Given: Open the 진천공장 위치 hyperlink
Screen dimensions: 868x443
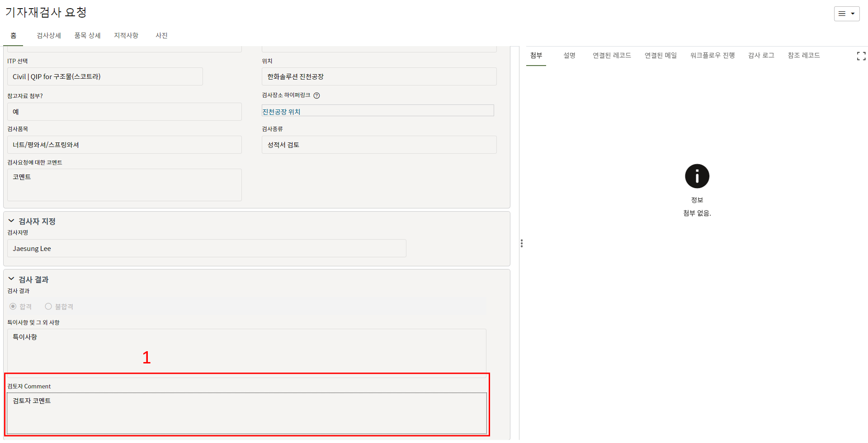Looking at the screenshot, I should (281, 112).
